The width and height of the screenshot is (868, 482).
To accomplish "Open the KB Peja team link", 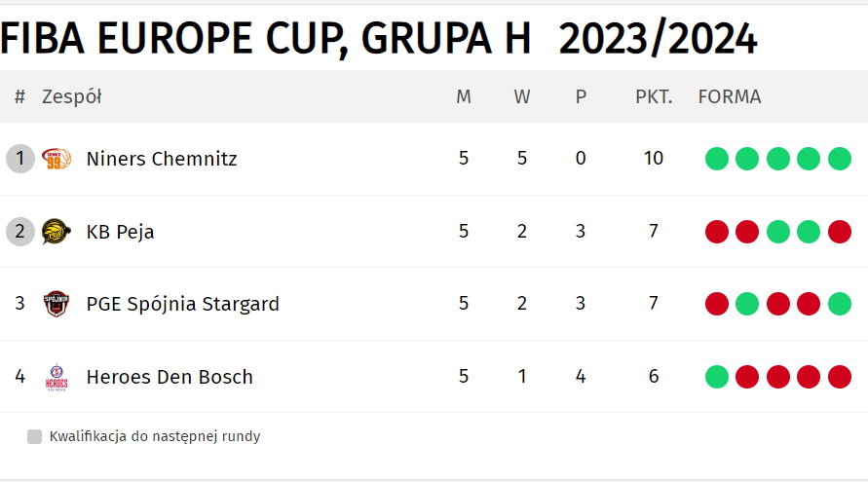I will click(x=120, y=232).
